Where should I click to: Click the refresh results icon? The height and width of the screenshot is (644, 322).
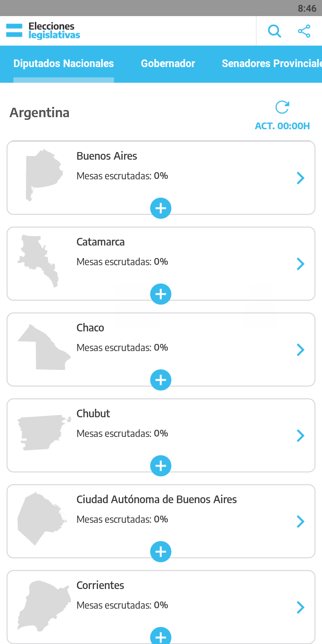[x=282, y=107]
